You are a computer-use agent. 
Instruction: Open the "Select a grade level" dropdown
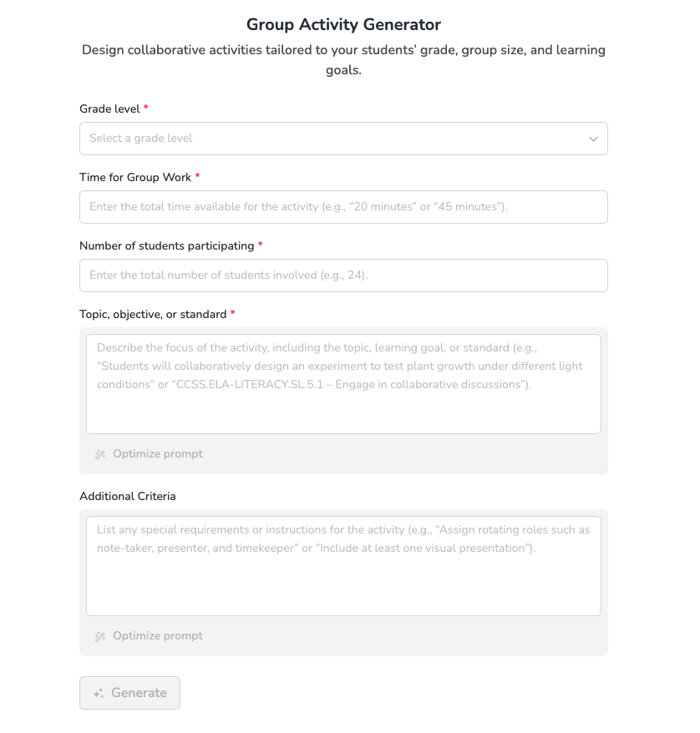click(x=334, y=139)
